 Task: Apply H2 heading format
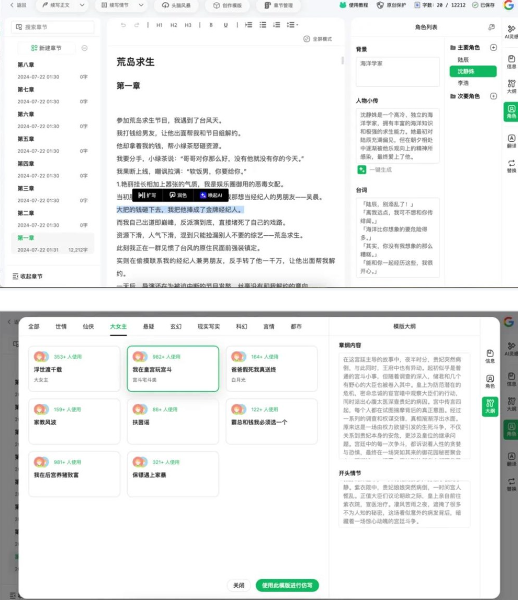pyautogui.click(x=174, y=25)
